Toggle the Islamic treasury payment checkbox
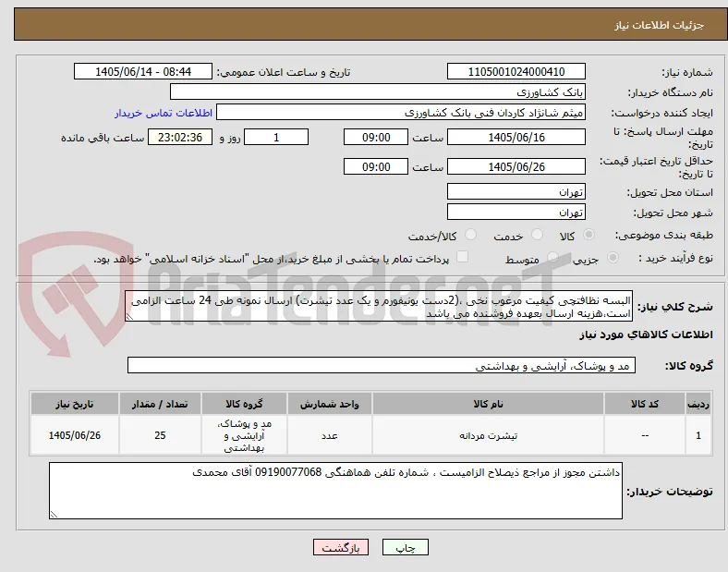This screenshot has height=572, width=728. 463,257
